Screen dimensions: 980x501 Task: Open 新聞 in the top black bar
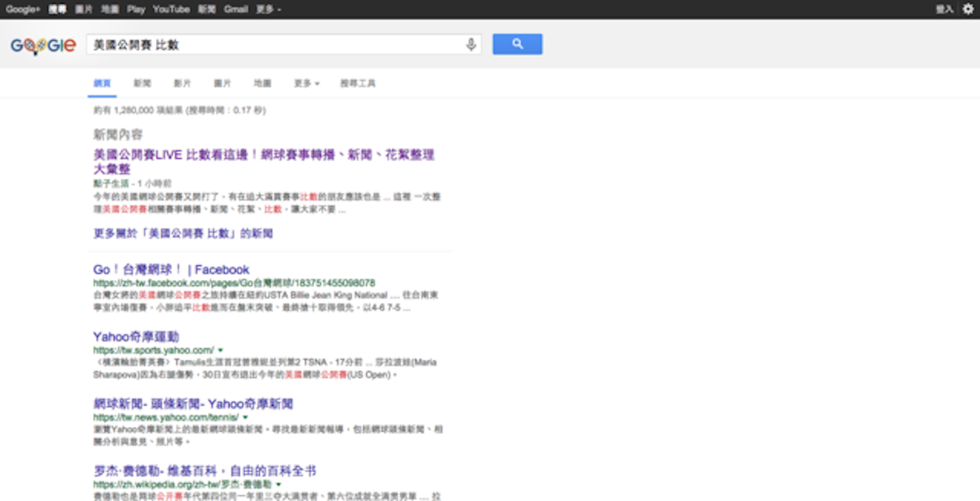207,9
